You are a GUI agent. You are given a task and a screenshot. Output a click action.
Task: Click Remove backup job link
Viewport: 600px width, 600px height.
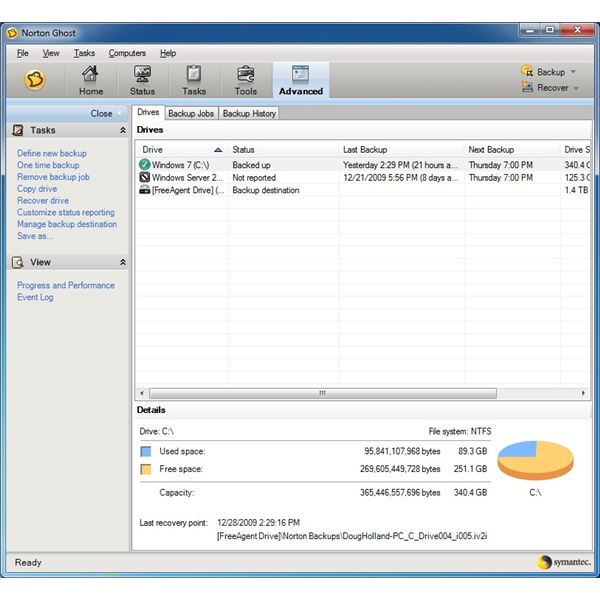53,177
